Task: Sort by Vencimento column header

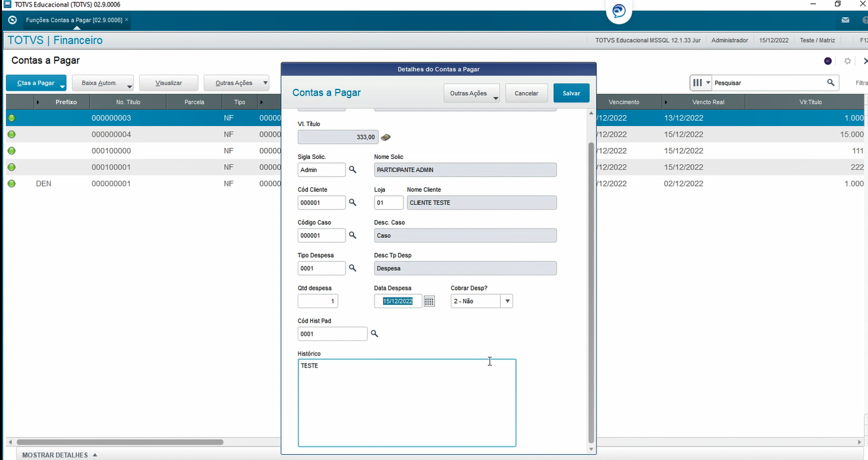Action: coord(624,102)
